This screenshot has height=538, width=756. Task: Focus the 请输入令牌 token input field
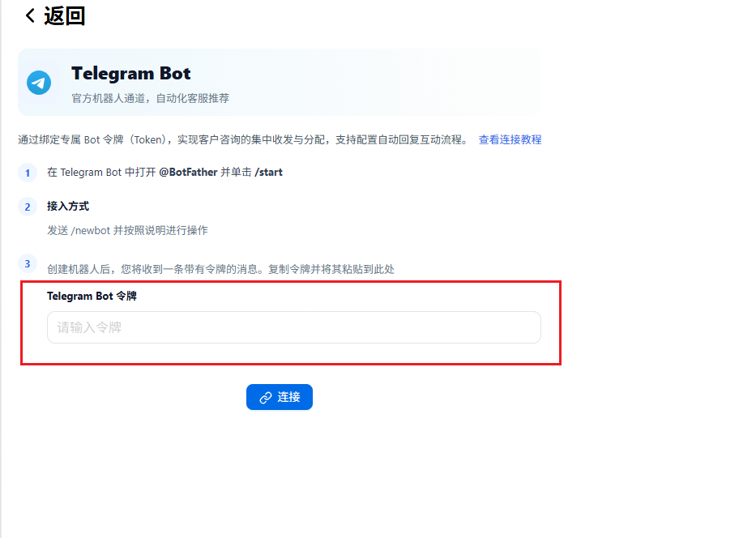coord(294,327)
